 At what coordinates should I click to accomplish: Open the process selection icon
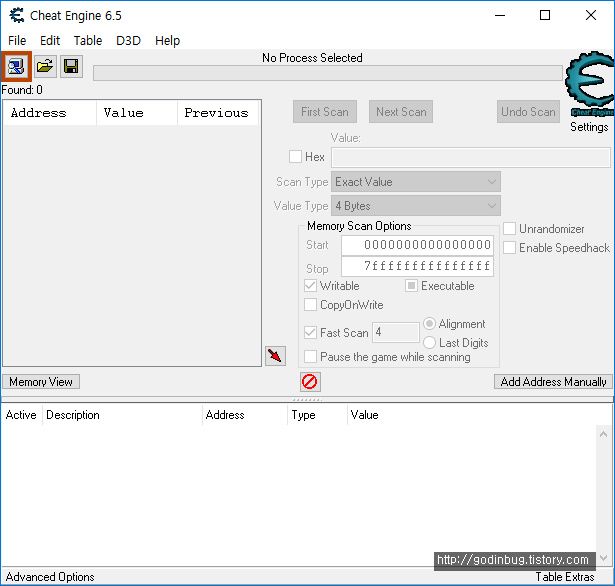[x=16, y=66]
